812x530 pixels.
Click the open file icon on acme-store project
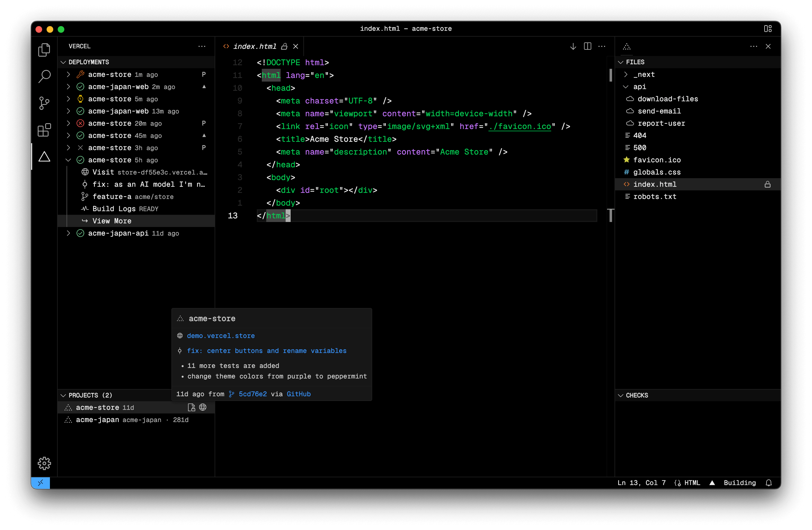pyautogui.click(x=191, y=407)
